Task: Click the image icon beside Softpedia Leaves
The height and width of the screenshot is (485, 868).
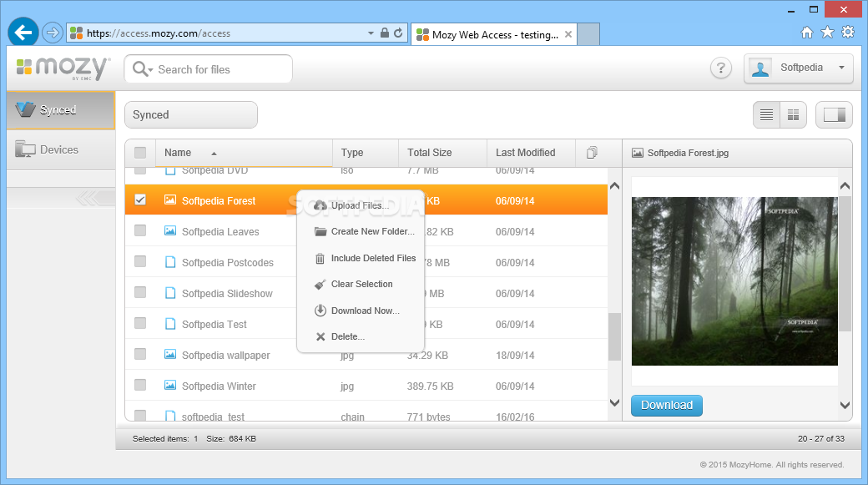Action: [170, 231]
